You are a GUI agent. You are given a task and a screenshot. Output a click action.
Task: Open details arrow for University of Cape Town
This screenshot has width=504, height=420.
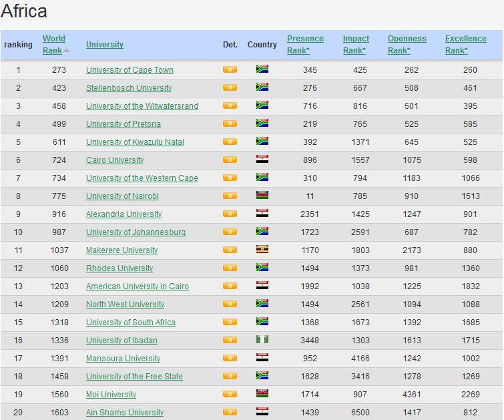point(230,69)
